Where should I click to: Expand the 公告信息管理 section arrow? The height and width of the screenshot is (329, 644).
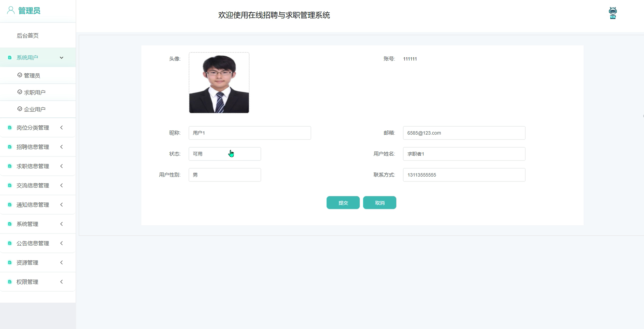[x=61, y=243]
